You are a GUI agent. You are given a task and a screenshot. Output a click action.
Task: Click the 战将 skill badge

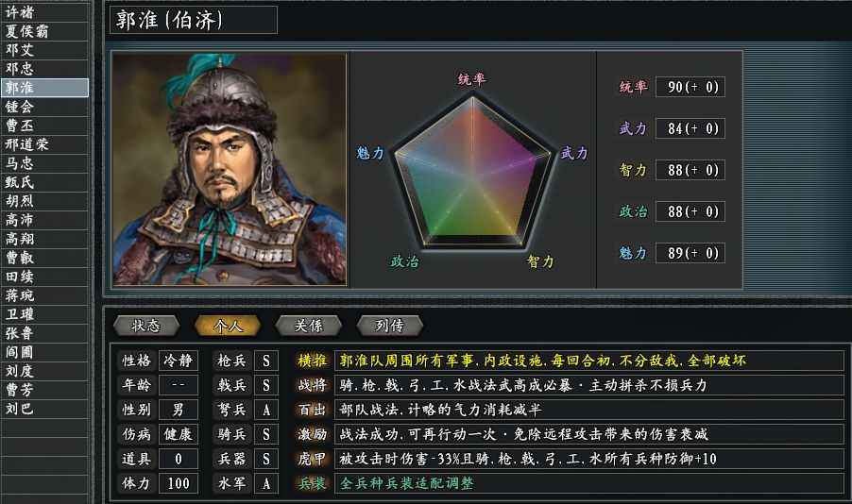point(312,385)
